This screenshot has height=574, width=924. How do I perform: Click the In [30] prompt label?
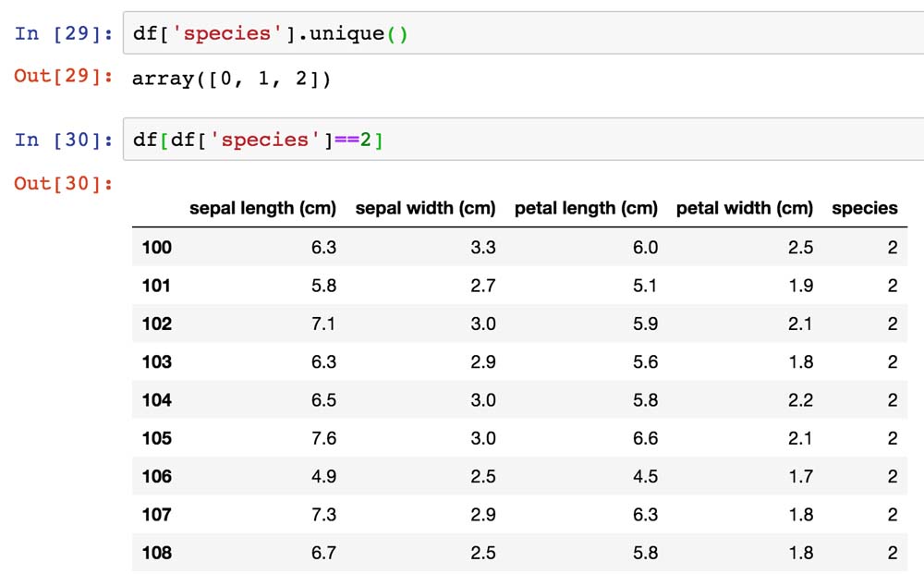click(64, 140)
